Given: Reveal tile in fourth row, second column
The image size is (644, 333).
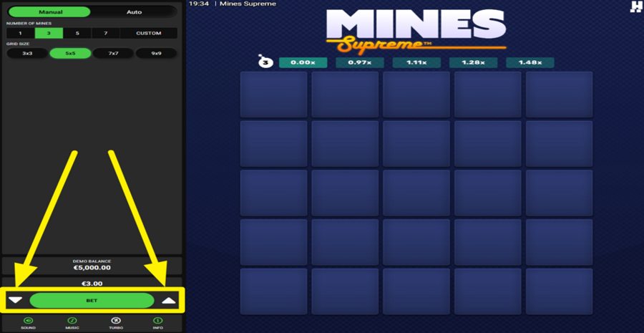Looking at the screenshot, I should point(345,243).
